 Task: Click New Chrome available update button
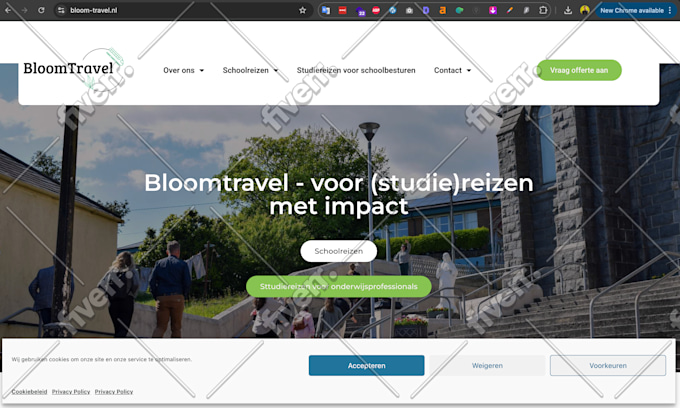click(632, 10)
